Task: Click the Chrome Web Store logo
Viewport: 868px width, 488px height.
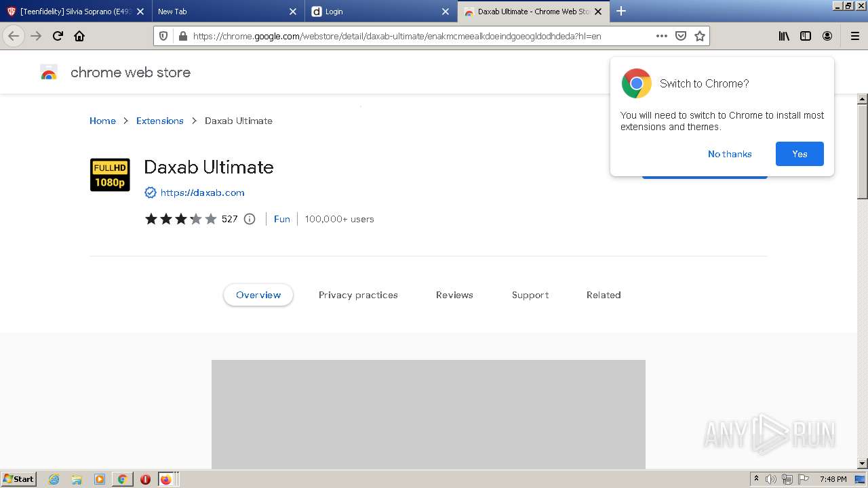Action: (x=49, y=73)
